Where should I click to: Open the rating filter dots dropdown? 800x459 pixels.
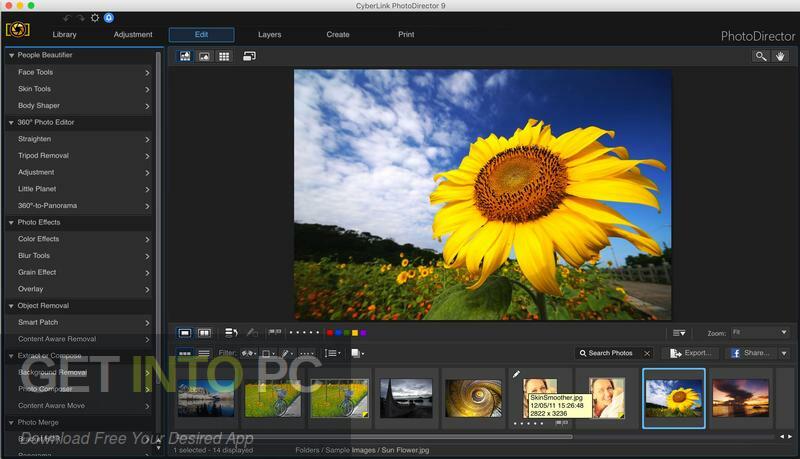pyautogui.click(x=307, y=353)
